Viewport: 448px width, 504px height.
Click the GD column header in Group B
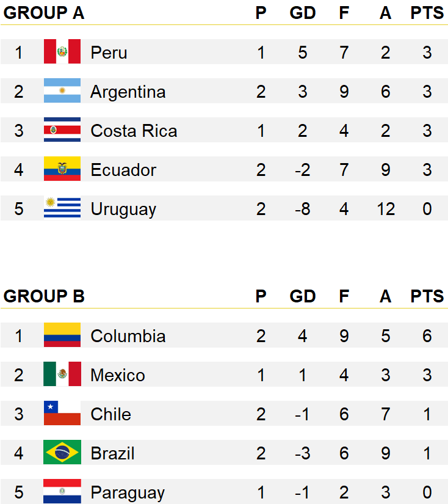point(303,296)
